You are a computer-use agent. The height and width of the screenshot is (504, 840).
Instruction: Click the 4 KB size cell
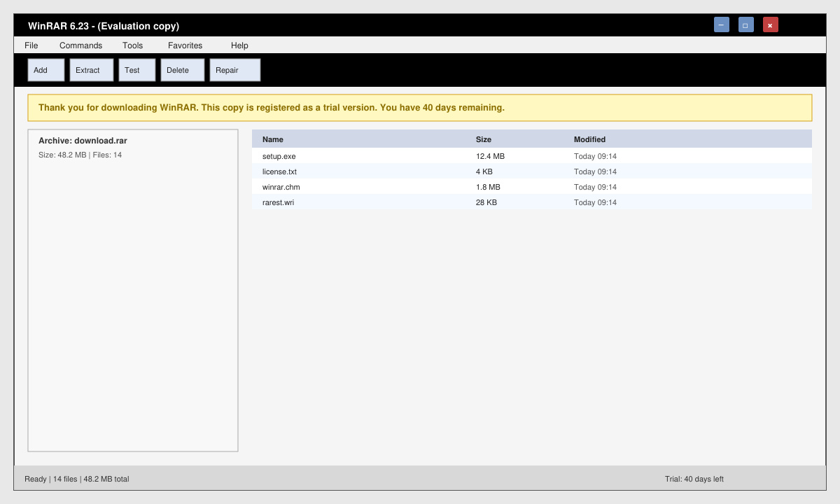tap(484, 171)
